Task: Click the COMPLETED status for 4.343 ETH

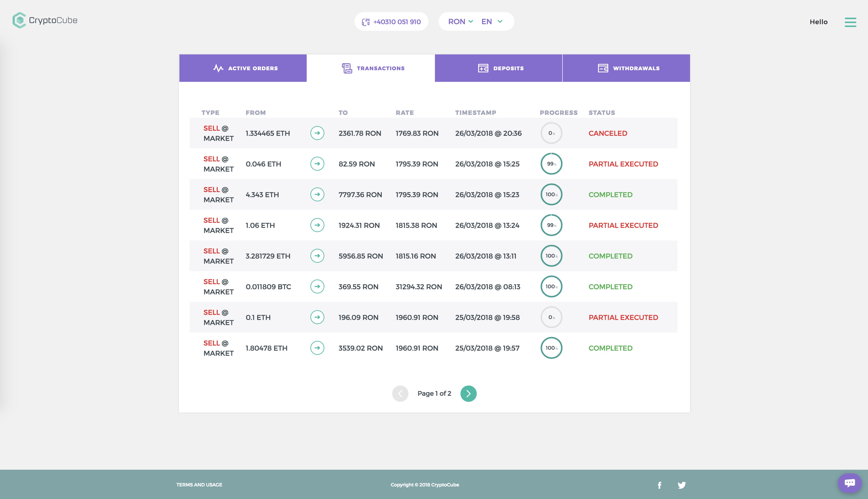Action: click(x=610, y=195)
